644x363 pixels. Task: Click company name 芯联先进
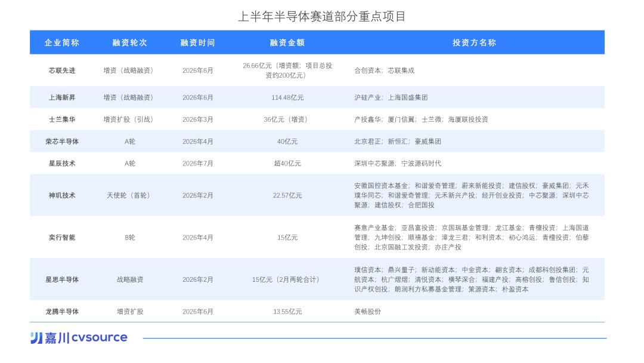pyautogui.click(x=62, y=70)
